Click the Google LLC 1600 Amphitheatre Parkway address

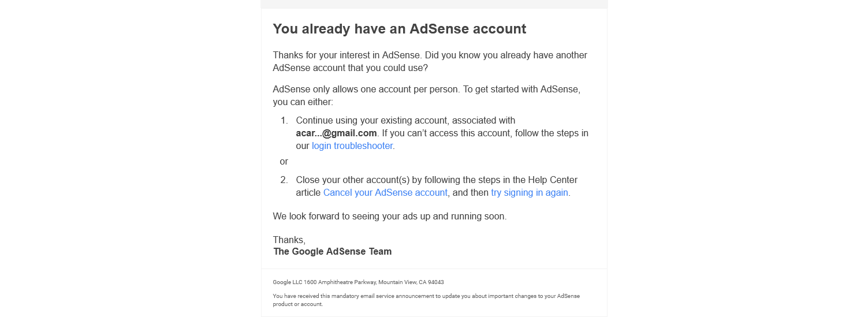click(x=358, y=282)
